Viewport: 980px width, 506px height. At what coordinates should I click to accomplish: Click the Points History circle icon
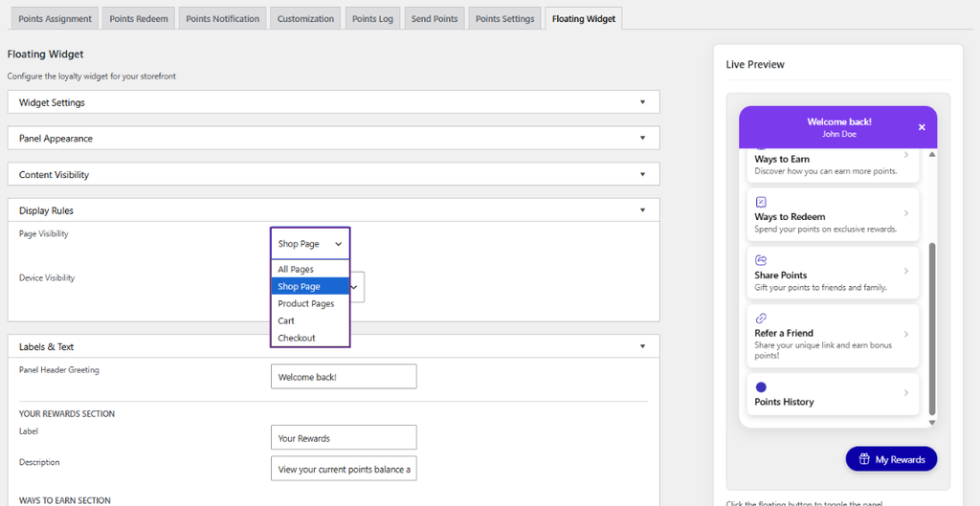coord(761,387)
